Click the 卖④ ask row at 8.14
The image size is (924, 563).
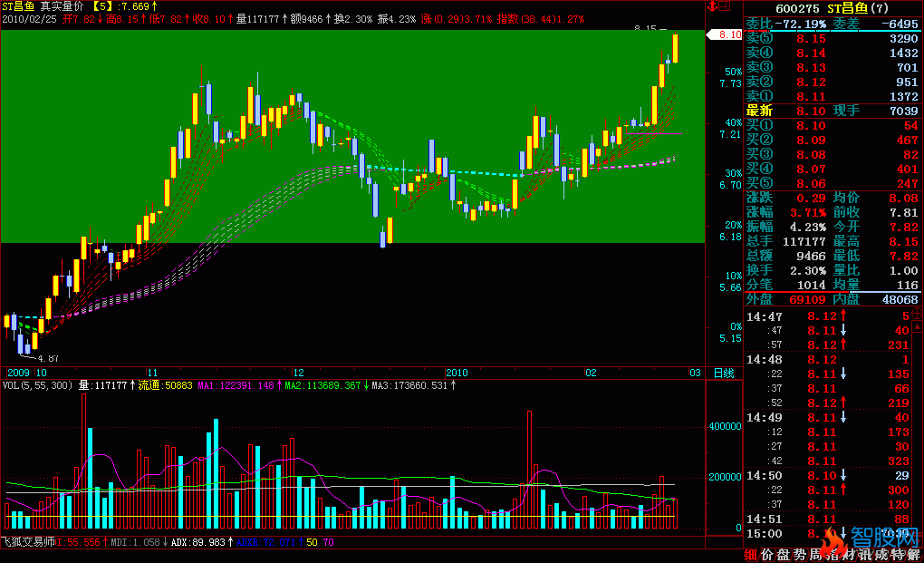(x=833, y=53)
